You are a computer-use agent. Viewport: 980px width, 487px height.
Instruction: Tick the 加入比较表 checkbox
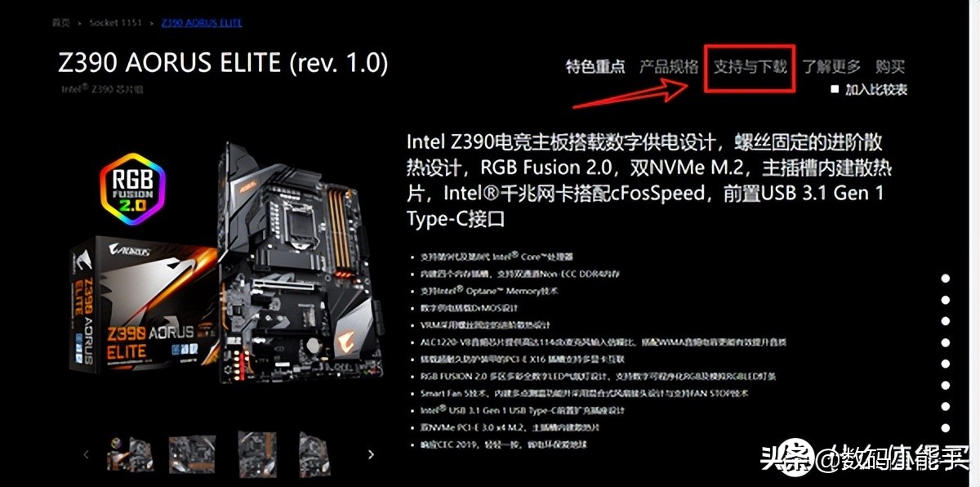[x=835, y=89]
